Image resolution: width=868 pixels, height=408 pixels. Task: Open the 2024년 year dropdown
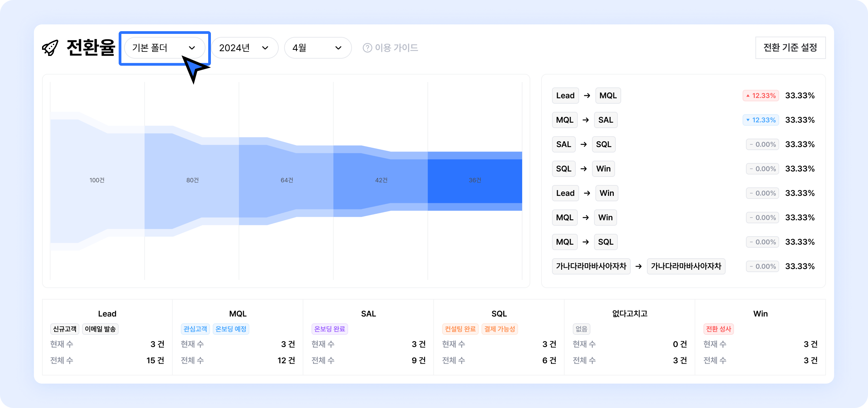click(244, 48)
